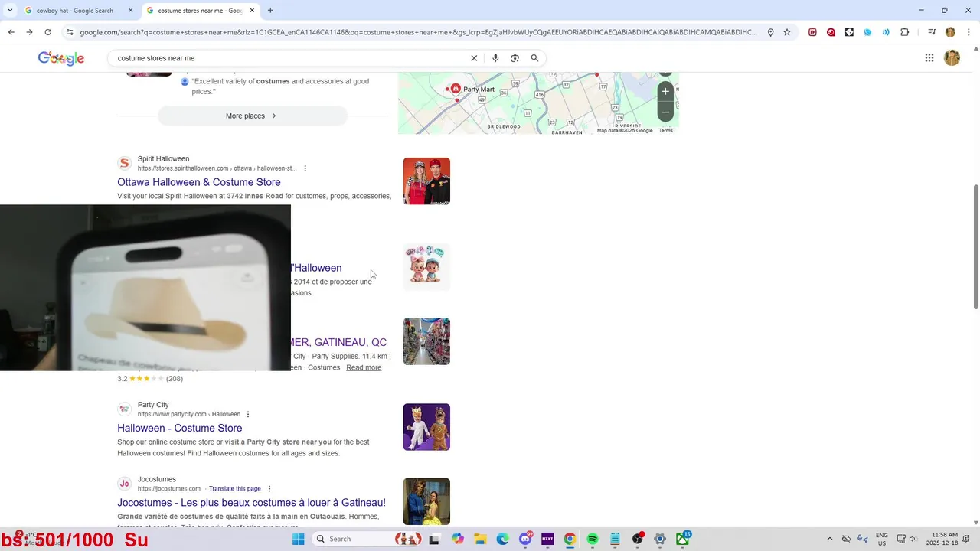This screenshot has width=980, height=551.
Task: Open the Jocostumes costumes à louer link
Action: pos(251,503)
